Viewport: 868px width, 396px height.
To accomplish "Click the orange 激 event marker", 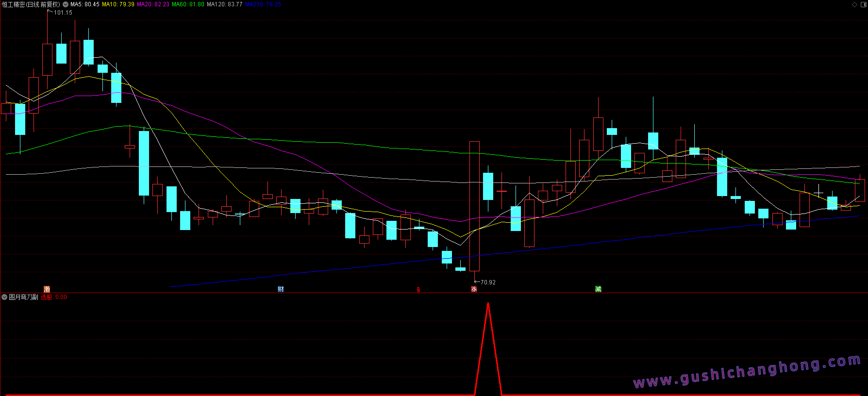I will point(47,289).
